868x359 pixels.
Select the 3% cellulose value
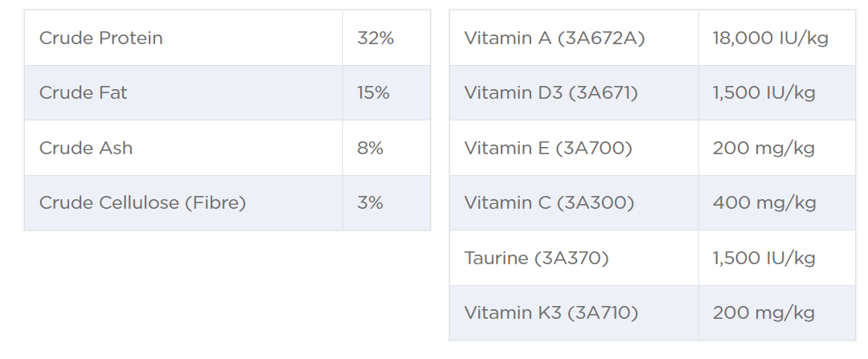click(x=370, y=203)
